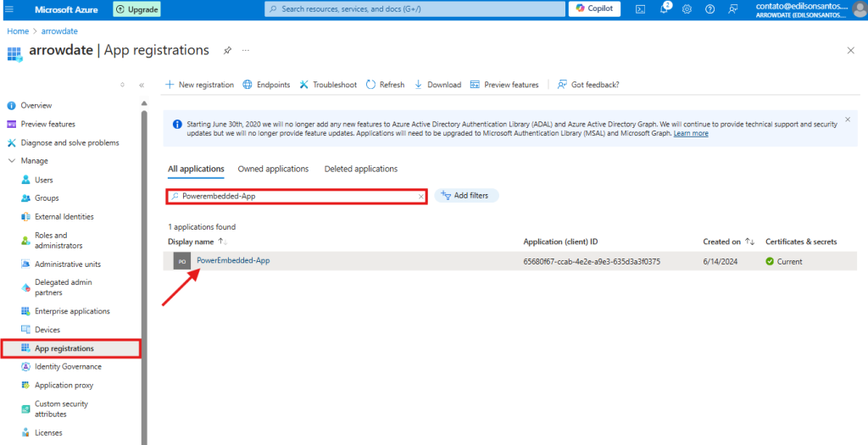The image size is (868, 445).
Task: Switch to Deleted applications tab
Action: [361, 169]
